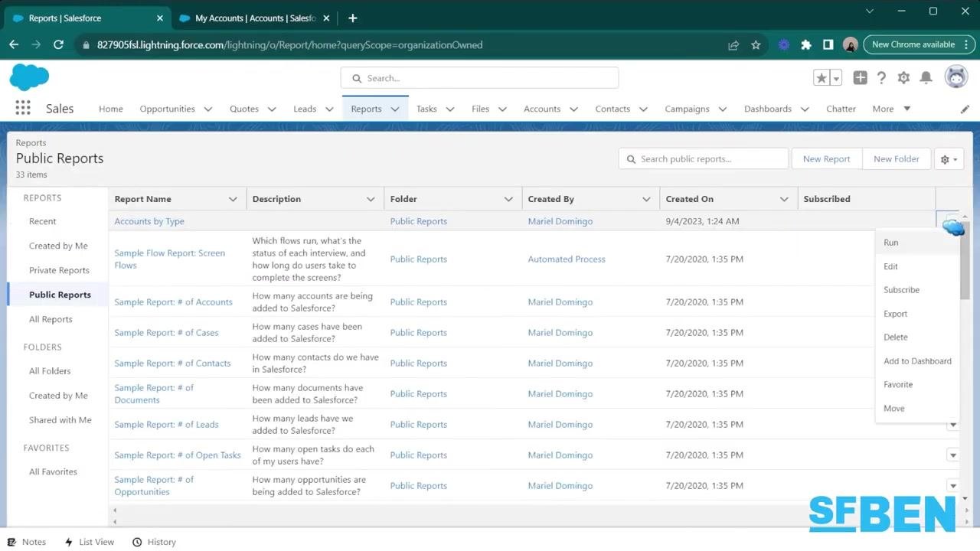The image size is (980, 551).
Task: Select Run from the row action menu
Action: coord(917,243)
